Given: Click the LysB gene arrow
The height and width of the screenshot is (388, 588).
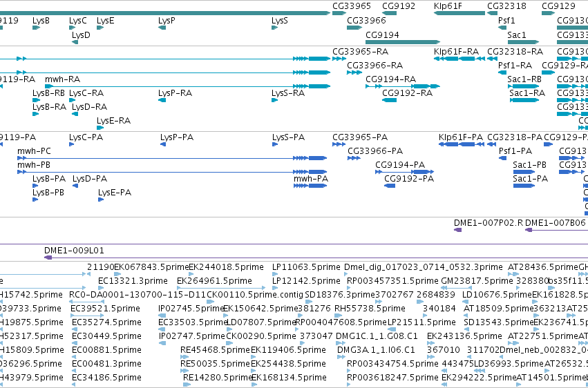Looking at the screenshot, I should point(37,28).
